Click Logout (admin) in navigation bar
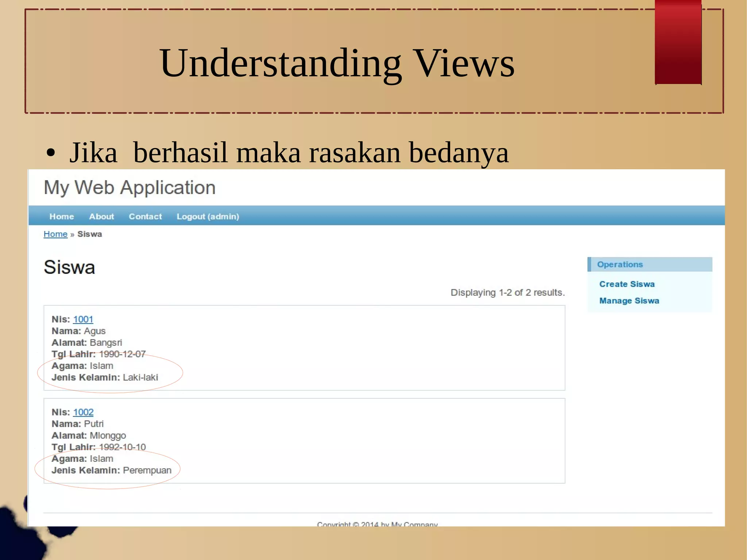747x560 pixels. [208, 217]
